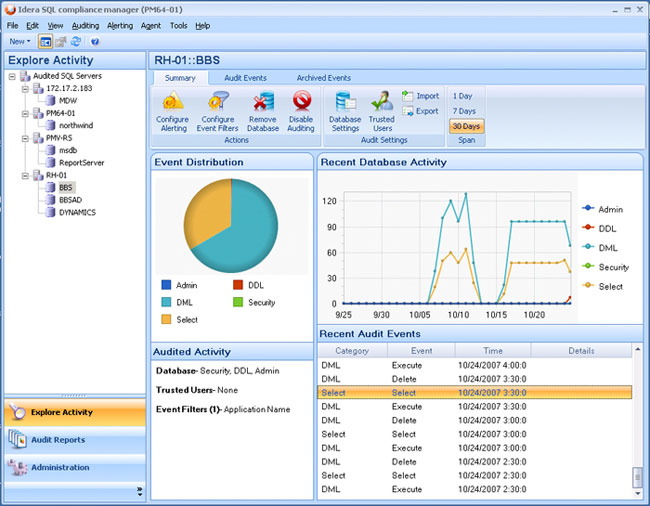Screen dimensions: 650x506
Task: Click the PMV-RS server icon
Action: (38, 138)
